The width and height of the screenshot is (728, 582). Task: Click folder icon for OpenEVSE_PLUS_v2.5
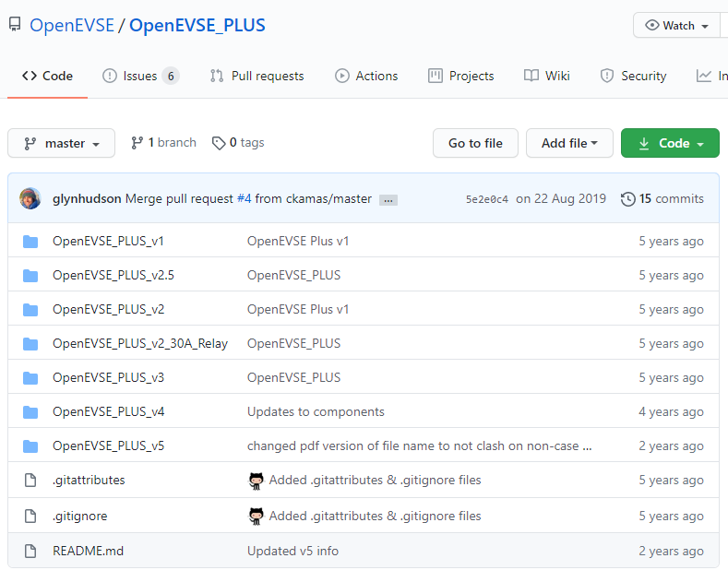pyautogui.click(x=30, y=276)
